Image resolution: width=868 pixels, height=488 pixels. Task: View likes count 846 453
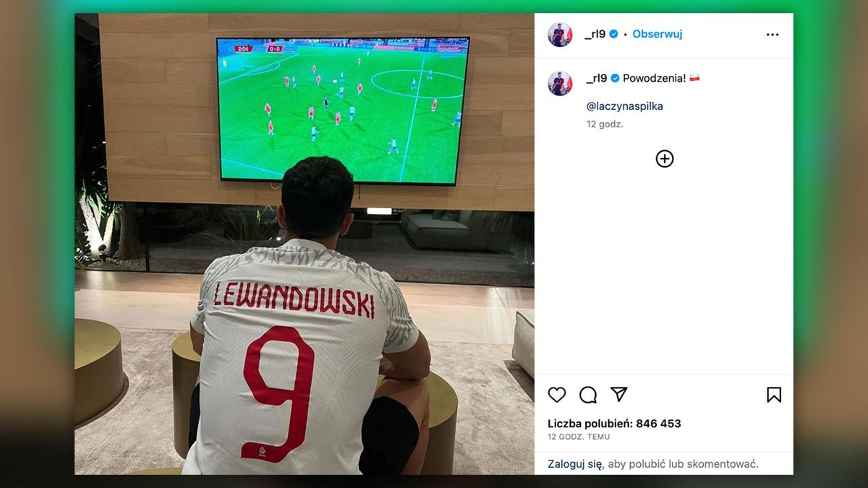click(614, 424)
